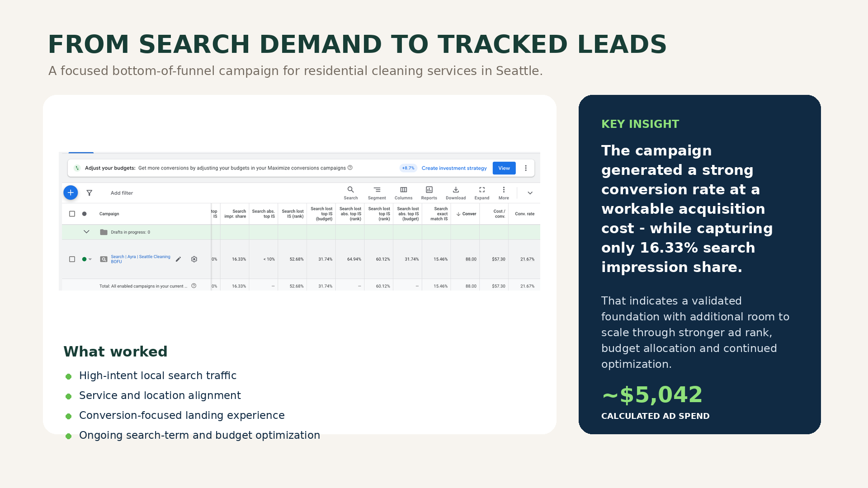Click 21.67% conv. rate in campaign row

528,259
